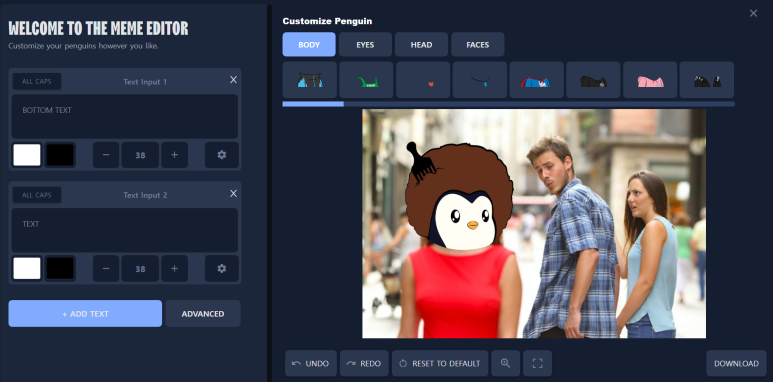Click the TEXT field of Text Input 2
This screenshot has height=382, width=773.
[125, 230]
